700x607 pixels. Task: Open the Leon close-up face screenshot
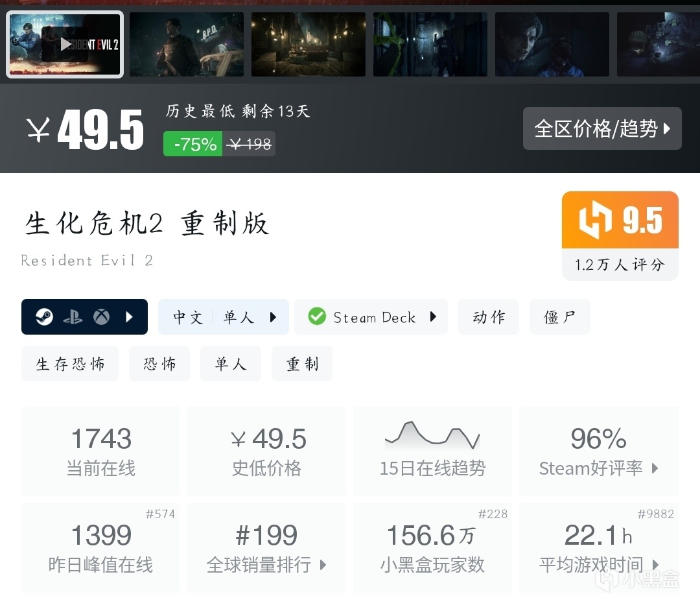[552, 44]
